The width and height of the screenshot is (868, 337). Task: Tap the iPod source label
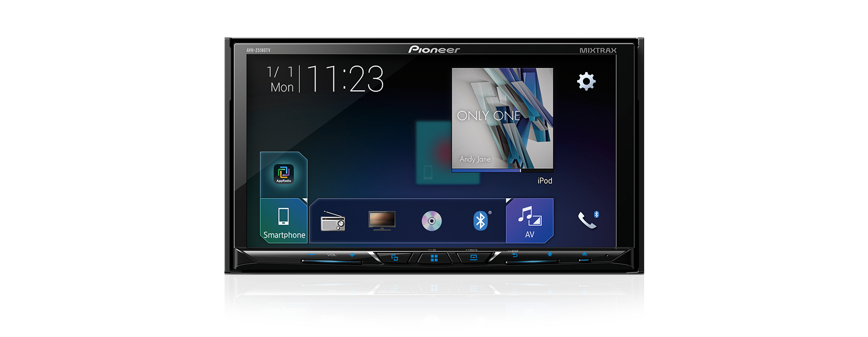pos(545,180)
